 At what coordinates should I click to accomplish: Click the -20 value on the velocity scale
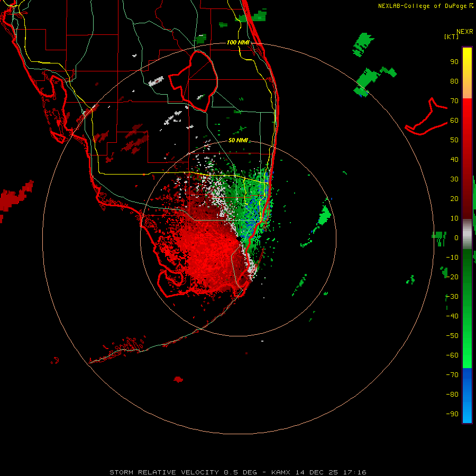click(452, 277)
